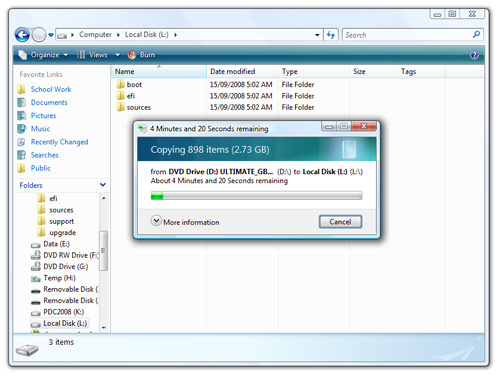The image size is (500, 377).
Task: Open Documents favorite link
Action: point(49,102)
